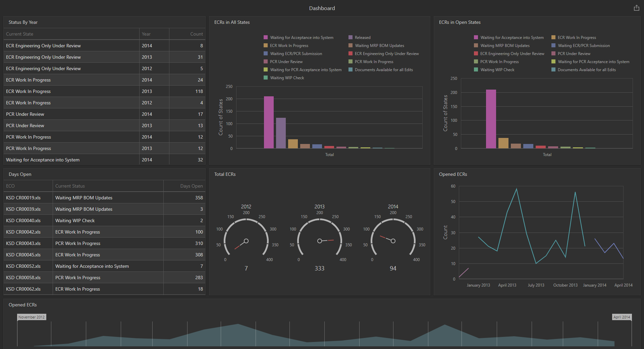This screenshot has width=644, height=349.
Task: Toggle PCR Work In Progress in All States legend
Action: [x=371, y=61]
